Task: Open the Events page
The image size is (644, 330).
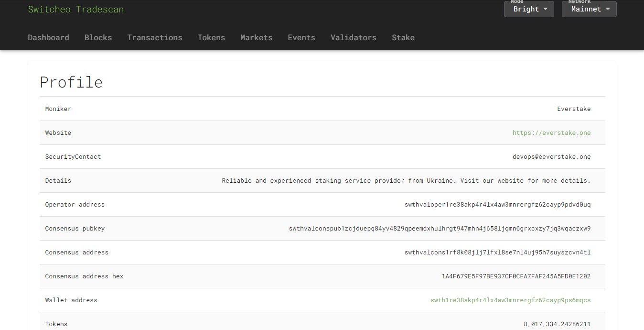Action: pos(301,37)
